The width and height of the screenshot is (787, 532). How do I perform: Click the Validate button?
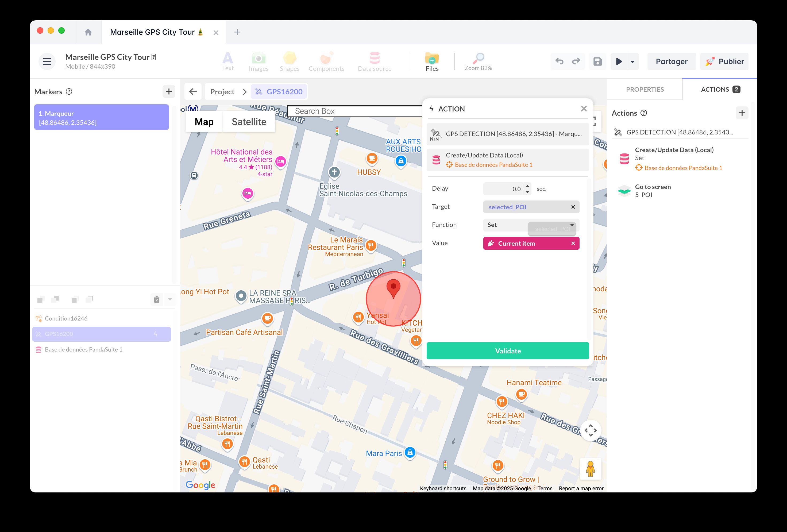507,351
